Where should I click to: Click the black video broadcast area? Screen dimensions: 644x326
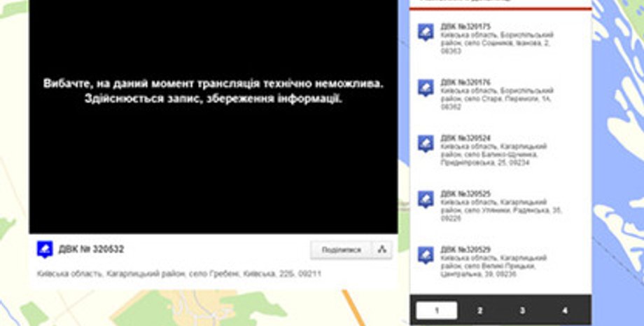(213, 161)
